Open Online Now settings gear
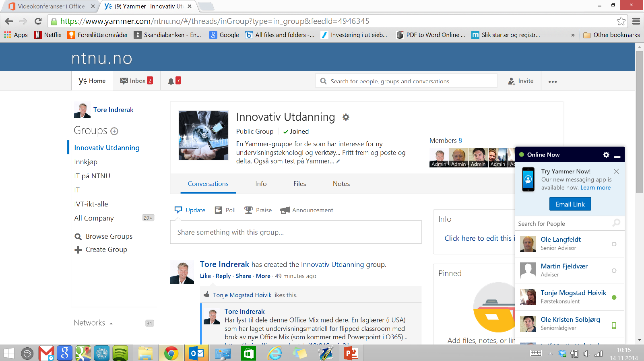This screenshot has height=361, width=644. point(606,155)
